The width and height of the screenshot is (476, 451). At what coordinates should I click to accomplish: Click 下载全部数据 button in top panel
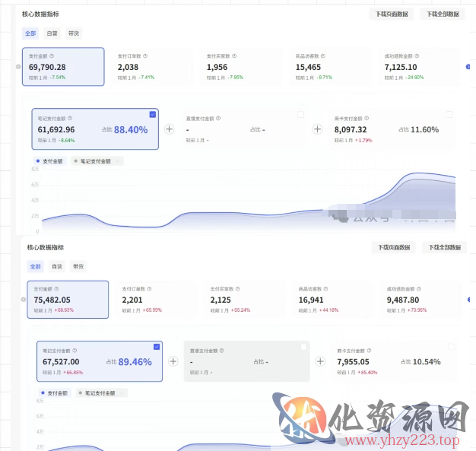(443, 14)
